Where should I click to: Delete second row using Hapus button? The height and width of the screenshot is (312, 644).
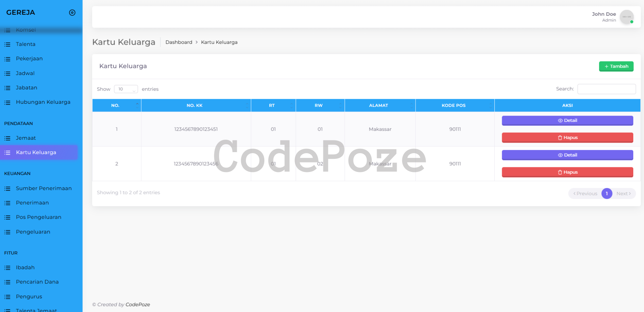pyautogui.click(x=567, y=172)
